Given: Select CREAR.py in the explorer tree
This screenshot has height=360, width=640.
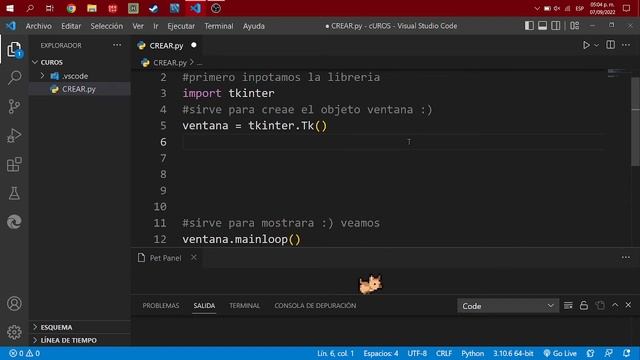Looking at the screenshot, I should pos(78,89).
